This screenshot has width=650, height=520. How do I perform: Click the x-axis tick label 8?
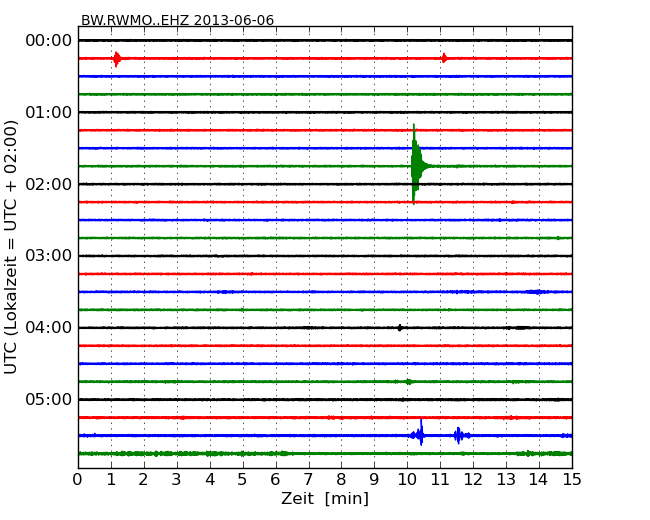[341, 480]
